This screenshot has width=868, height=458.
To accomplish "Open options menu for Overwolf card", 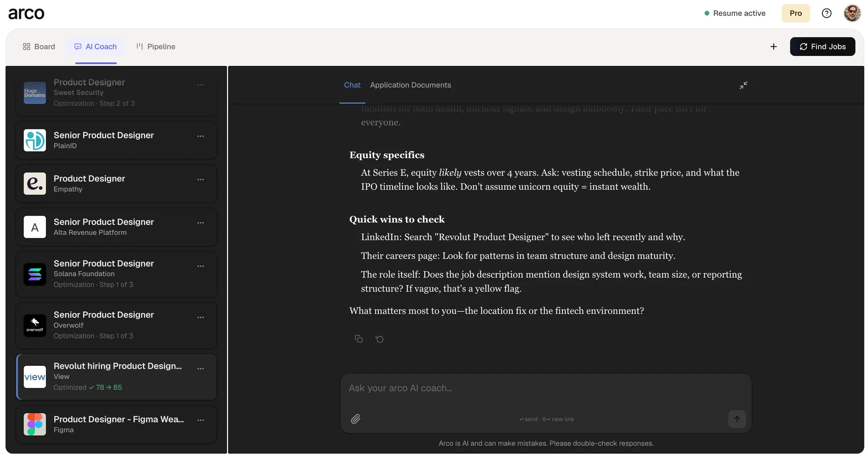I will (201, 317).
